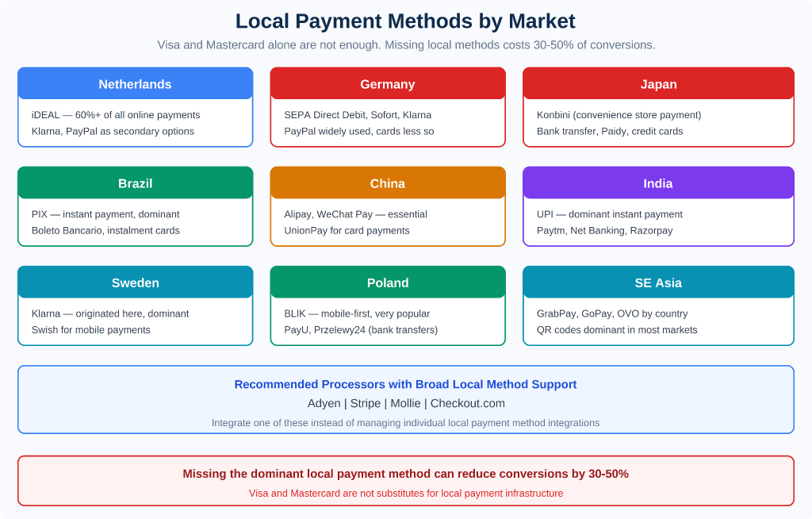Select the Japan card header

coord(658,83)
